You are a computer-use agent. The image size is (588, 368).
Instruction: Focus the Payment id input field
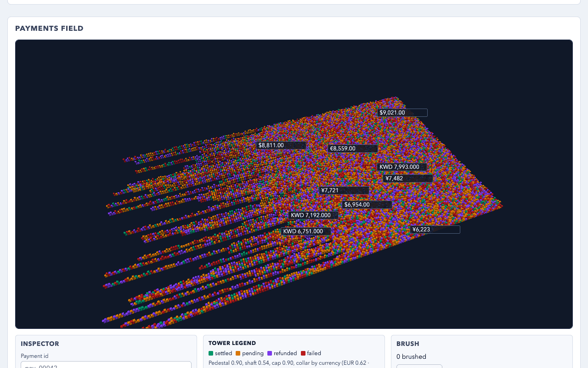106,365
